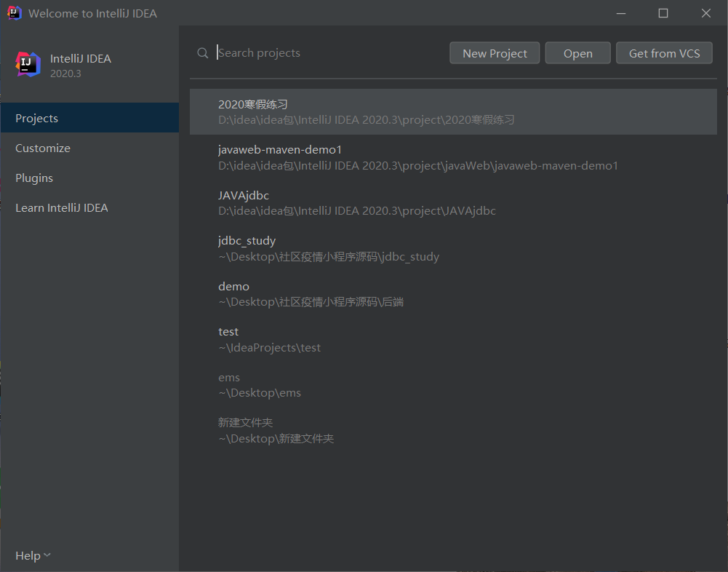Click the ~\IdeaProjects\test path text
Viewport: 728px width, 572px height.
(x=269, y=348)
